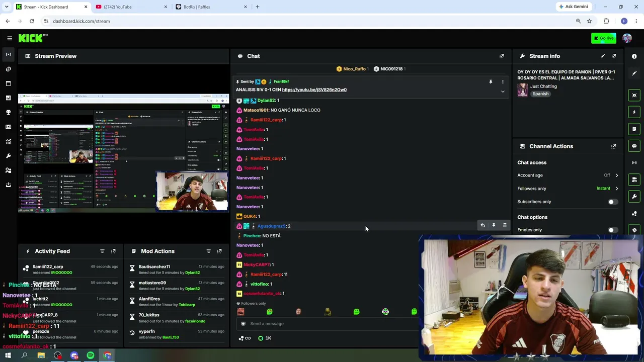The width and height of the screenshot is (644, 362).
Task: Open Followers only options chevron
Action: pyautogui.click(x=617, y=189)
